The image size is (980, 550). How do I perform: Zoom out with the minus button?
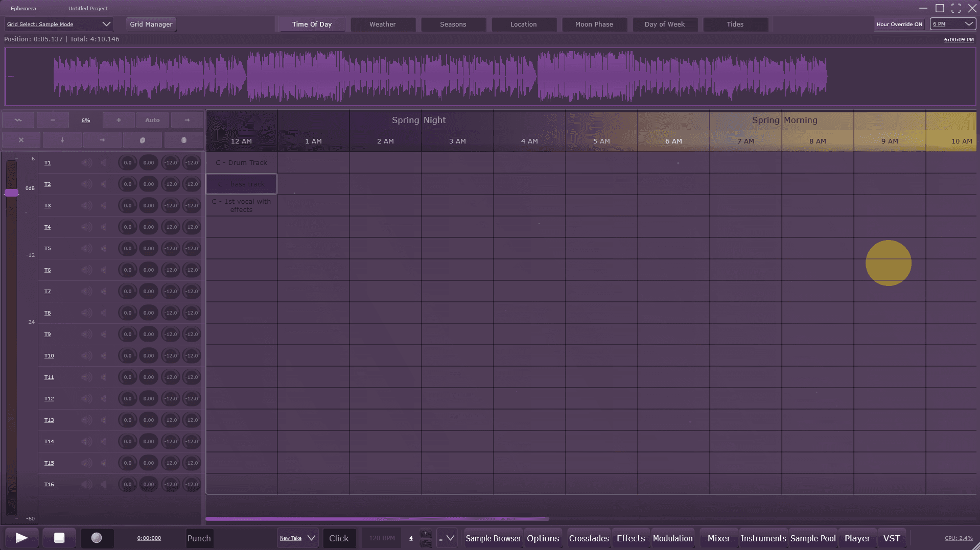tap(53, 120)
